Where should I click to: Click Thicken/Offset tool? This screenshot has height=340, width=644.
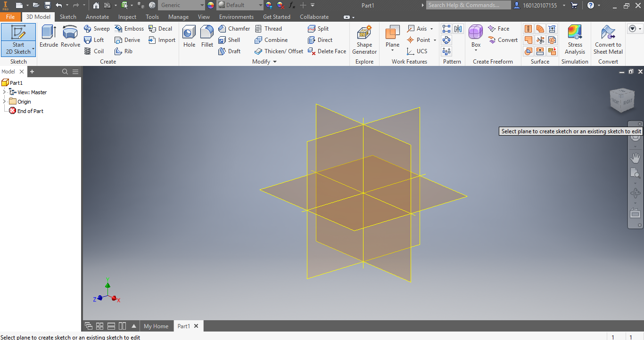click(279, 51)
